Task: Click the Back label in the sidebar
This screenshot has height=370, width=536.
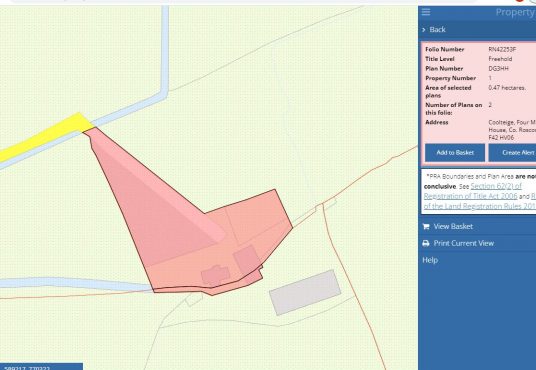Action: (x=438, y=30)
